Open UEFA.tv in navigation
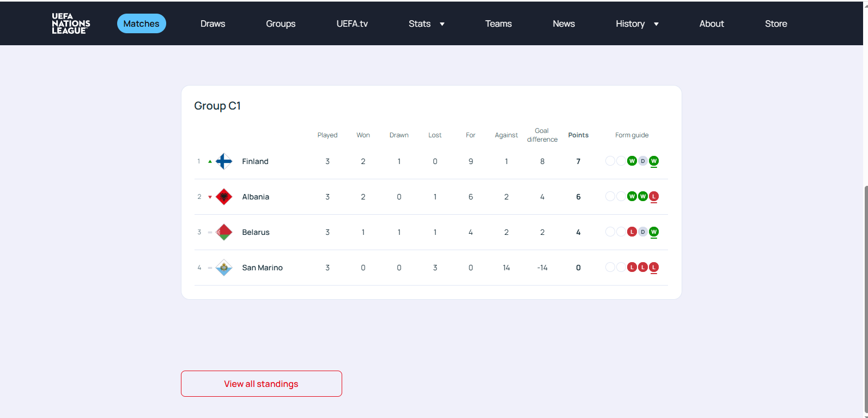 [352, 23]
